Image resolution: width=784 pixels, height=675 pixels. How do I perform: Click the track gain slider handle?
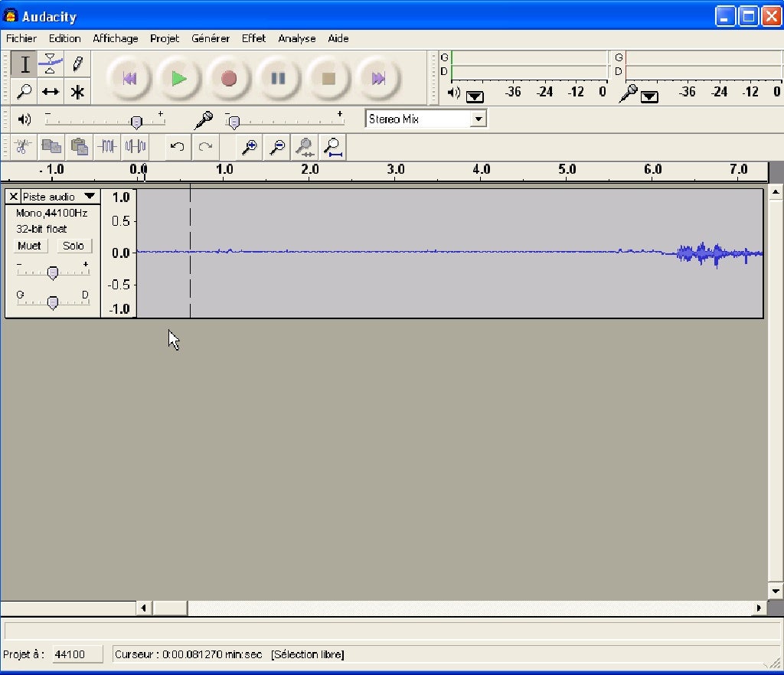tap(53, 272)
